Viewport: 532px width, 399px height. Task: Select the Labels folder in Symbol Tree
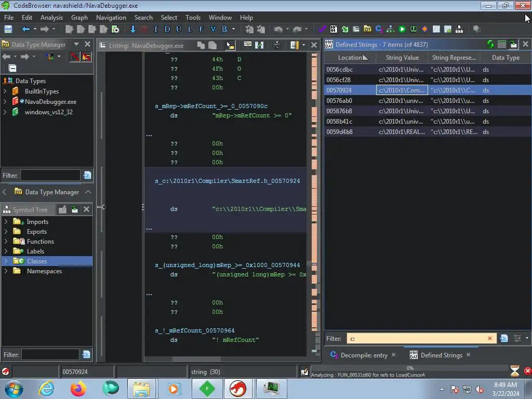[35, 251]
